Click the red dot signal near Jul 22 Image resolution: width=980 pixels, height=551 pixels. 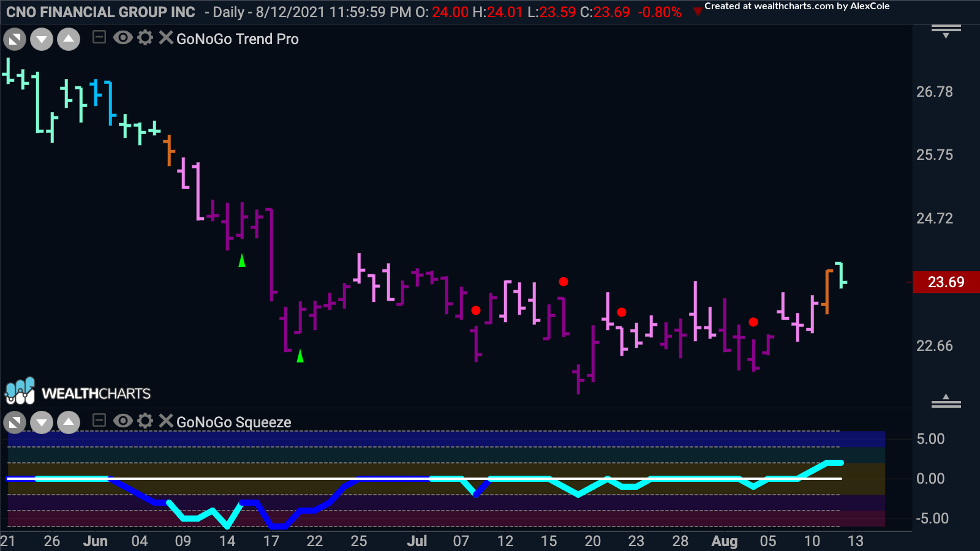(x=622, y=312)
